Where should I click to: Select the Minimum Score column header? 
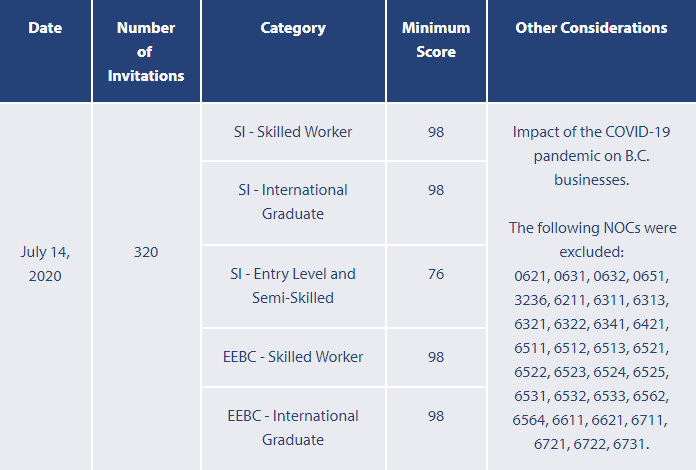(436, 40)
